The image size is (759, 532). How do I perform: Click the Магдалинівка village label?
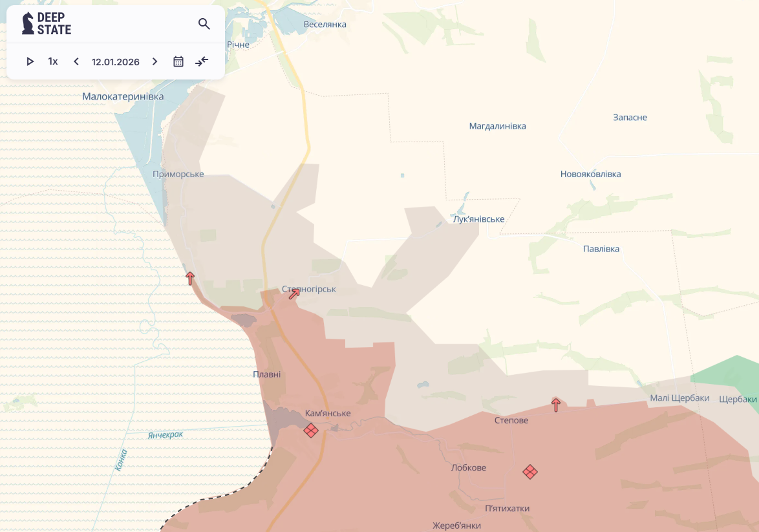pyautogui.click(x=497, y=126)
